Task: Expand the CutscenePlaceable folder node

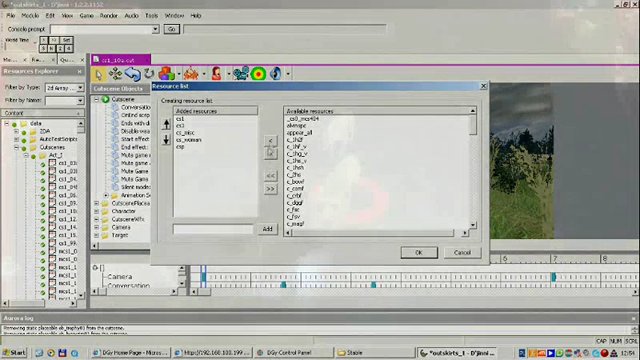Action: coord(96,203)
